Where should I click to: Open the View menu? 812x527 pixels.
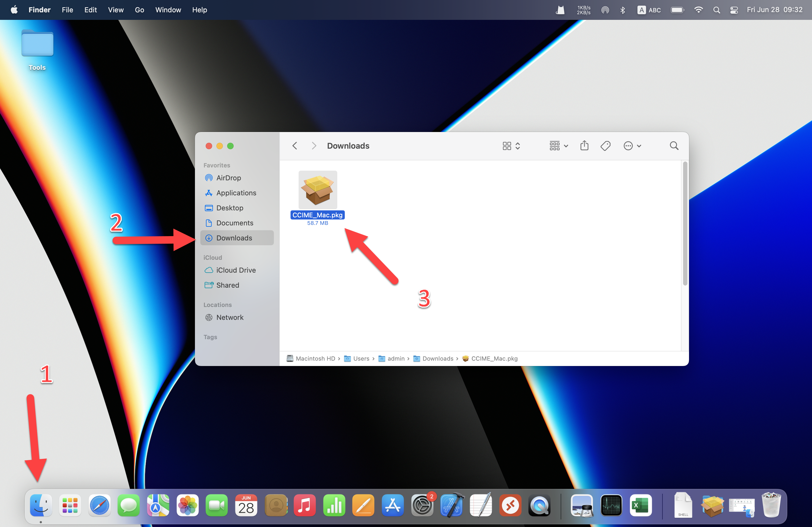[x=116, y=10]
